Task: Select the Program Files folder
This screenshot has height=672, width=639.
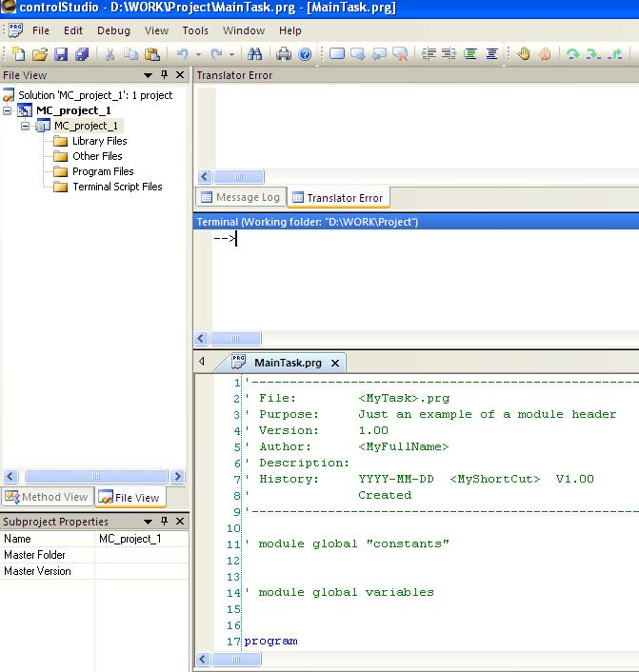Action: tap(103, 171)
